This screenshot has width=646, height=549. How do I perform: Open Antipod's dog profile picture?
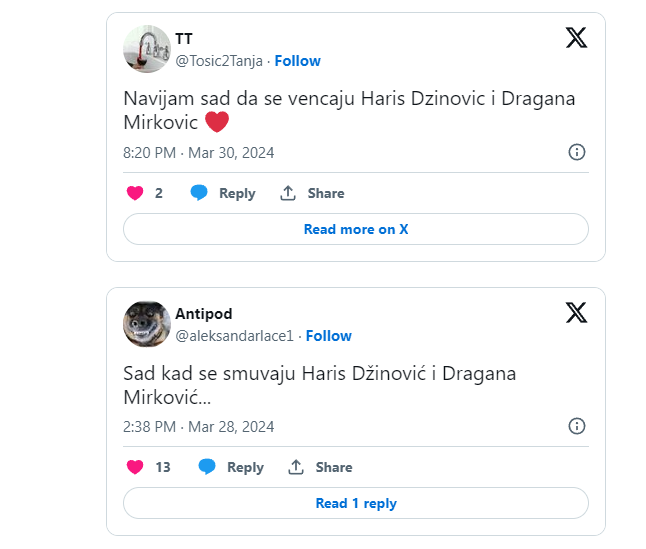tap(147, 324)
